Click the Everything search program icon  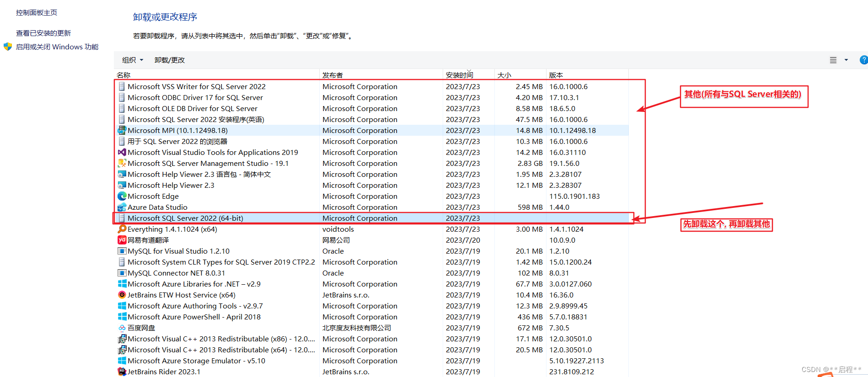coord(122,229)
